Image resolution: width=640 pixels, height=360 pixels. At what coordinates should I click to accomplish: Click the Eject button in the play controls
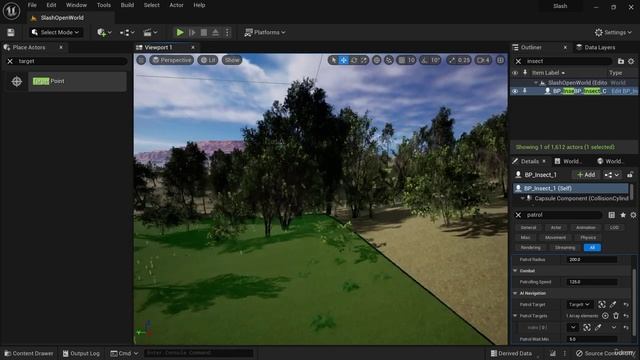(216, 32)
